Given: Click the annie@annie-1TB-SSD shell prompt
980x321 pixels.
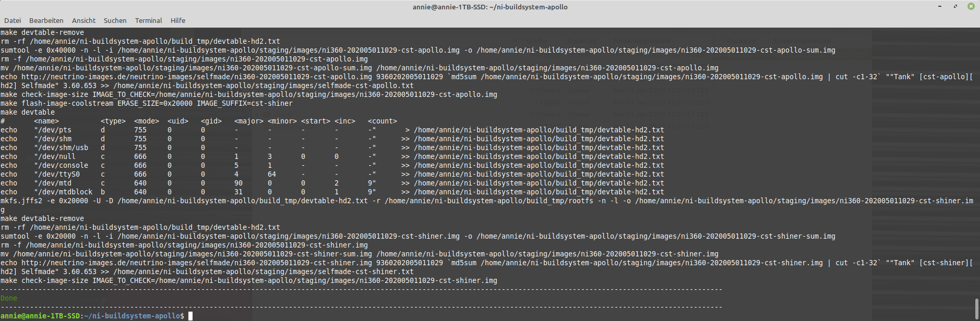Looking at the screenshot, I should (x=40, y=316).
